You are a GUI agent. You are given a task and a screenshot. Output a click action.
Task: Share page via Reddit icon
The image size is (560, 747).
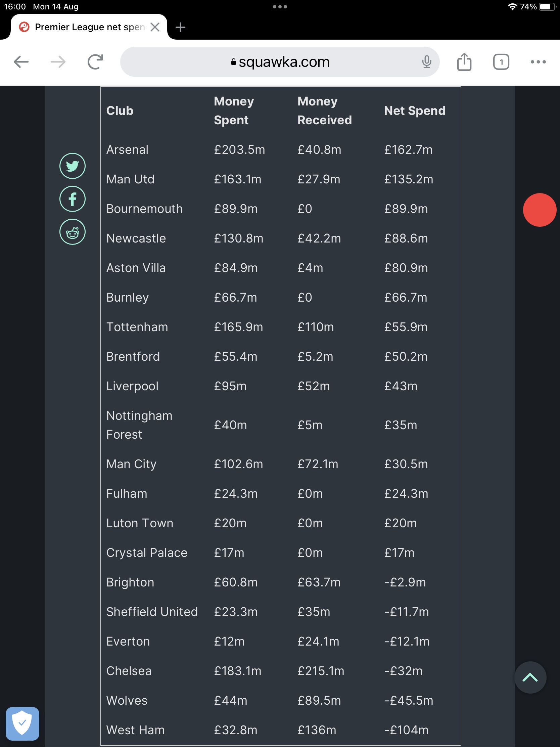pyautogui.click(x=72, y=232)
